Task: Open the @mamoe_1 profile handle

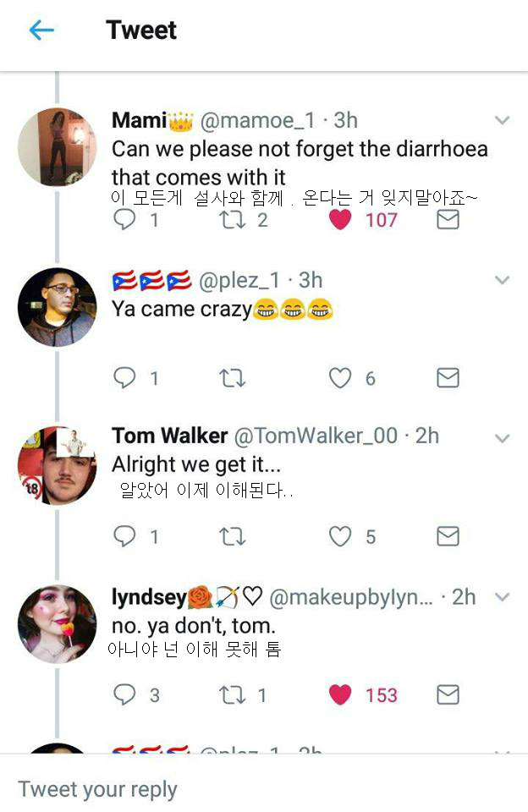Action: pos(258,121)
